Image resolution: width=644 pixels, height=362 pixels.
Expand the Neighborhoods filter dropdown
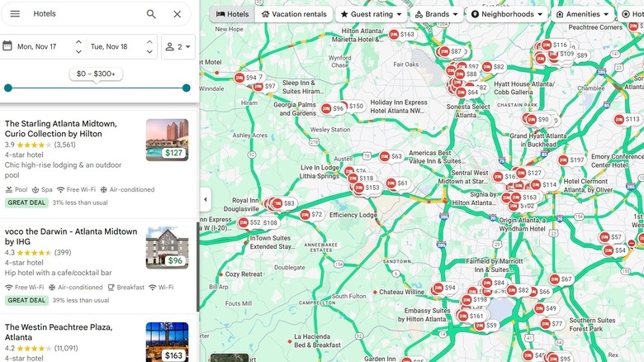(x=507, y=14)
